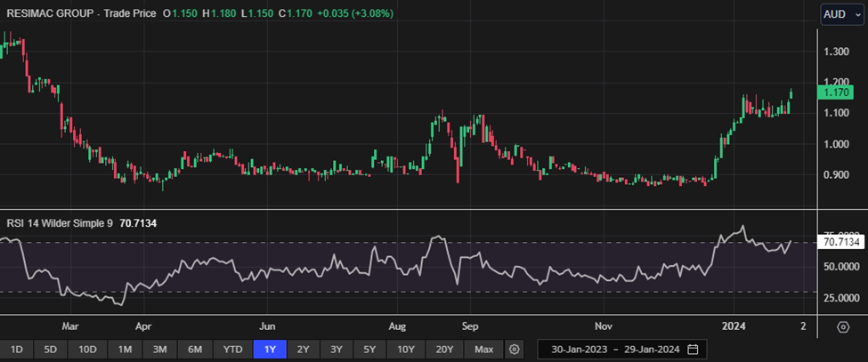
Task: Open the calendar date picker icon
Action: coord(693,348)
